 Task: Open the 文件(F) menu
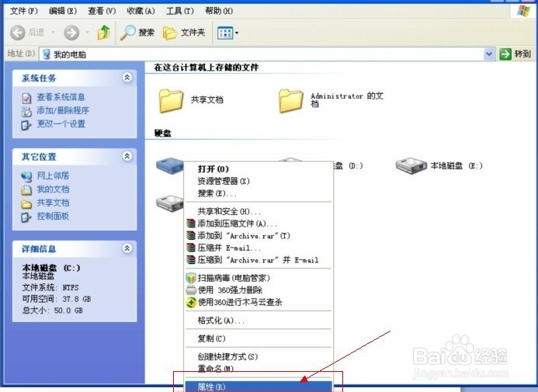23,12
